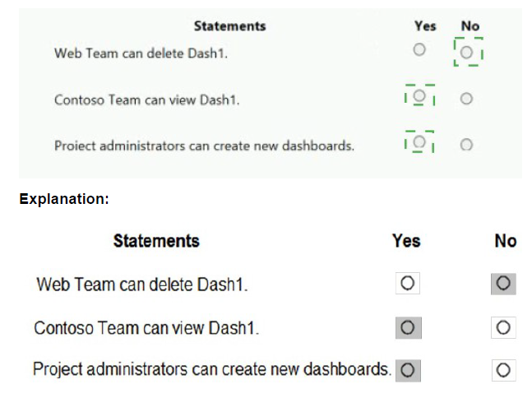Select Yes for Web Team under Explanation

pos(407,284)
